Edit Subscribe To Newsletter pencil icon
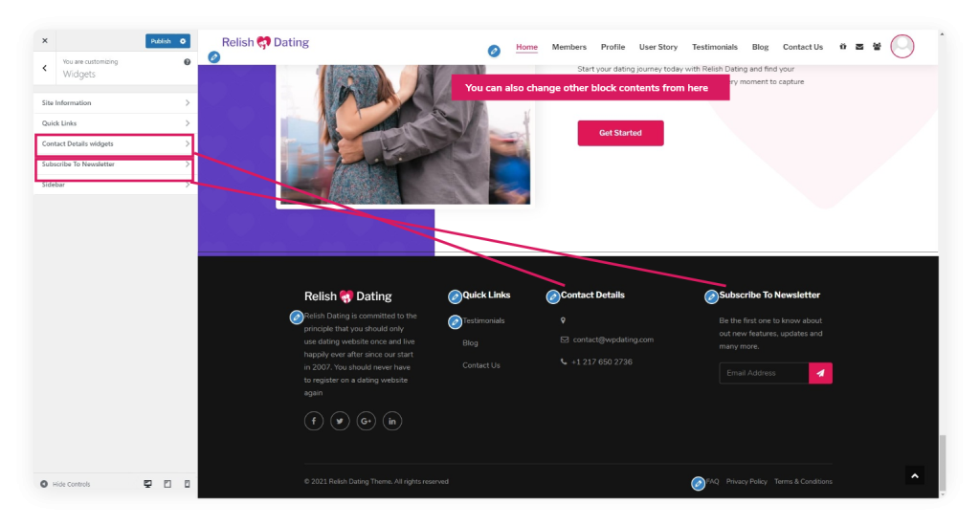 (x=711, y=296)
